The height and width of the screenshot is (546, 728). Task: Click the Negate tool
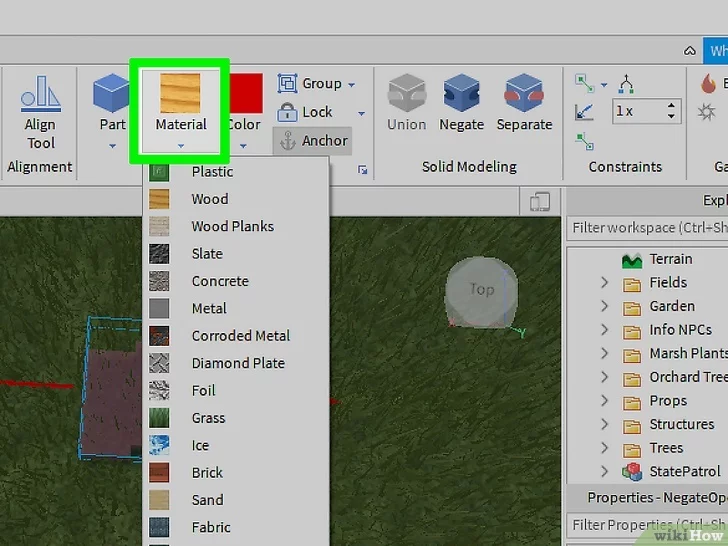click(x=462, y=103)
